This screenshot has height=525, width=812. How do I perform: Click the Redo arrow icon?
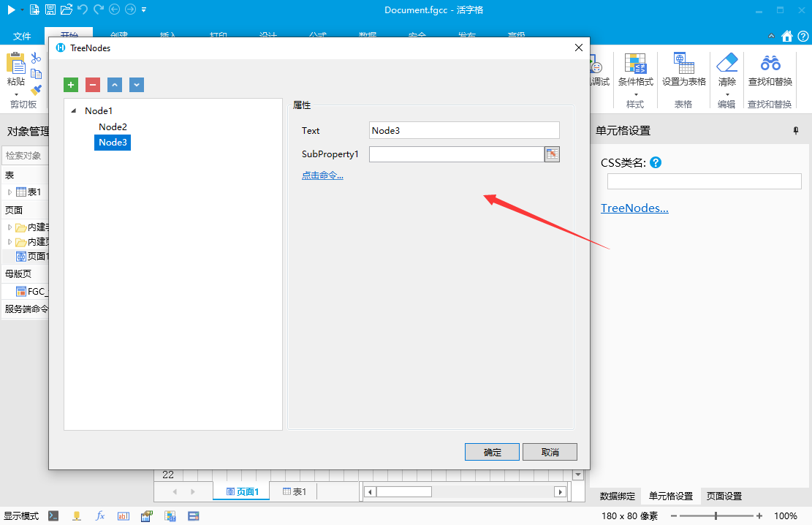pos(99,10)
